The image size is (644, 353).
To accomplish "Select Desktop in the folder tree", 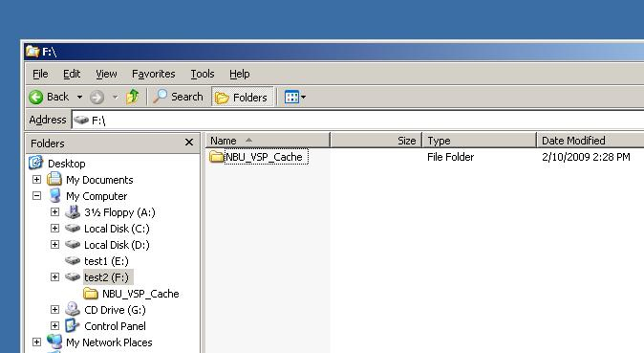I will 67,164.
